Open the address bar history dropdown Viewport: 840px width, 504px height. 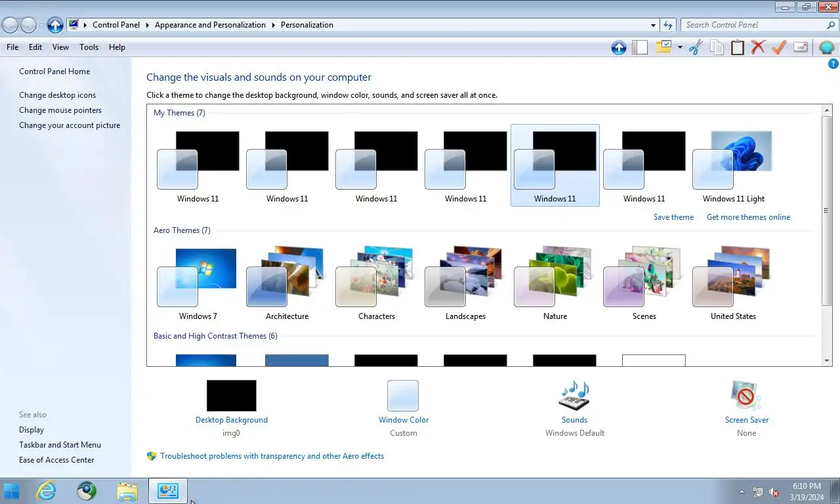coord(653,25)
